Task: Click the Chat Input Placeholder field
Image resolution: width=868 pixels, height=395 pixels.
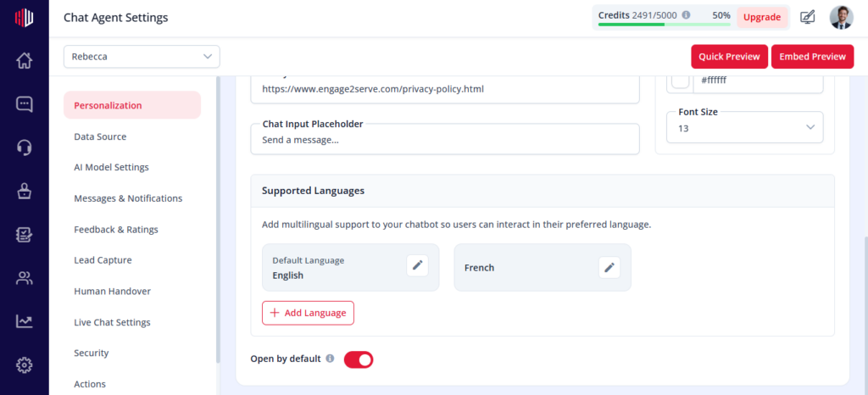Action: tap(445, 139)
